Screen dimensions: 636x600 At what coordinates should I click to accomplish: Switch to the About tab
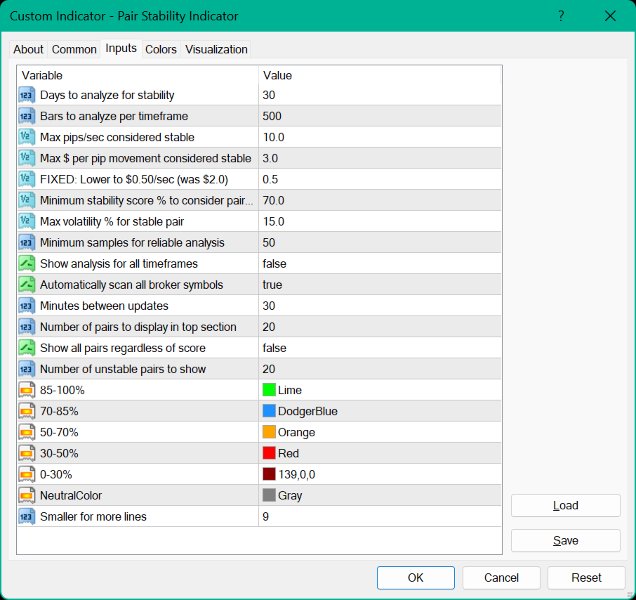[28, 49]
